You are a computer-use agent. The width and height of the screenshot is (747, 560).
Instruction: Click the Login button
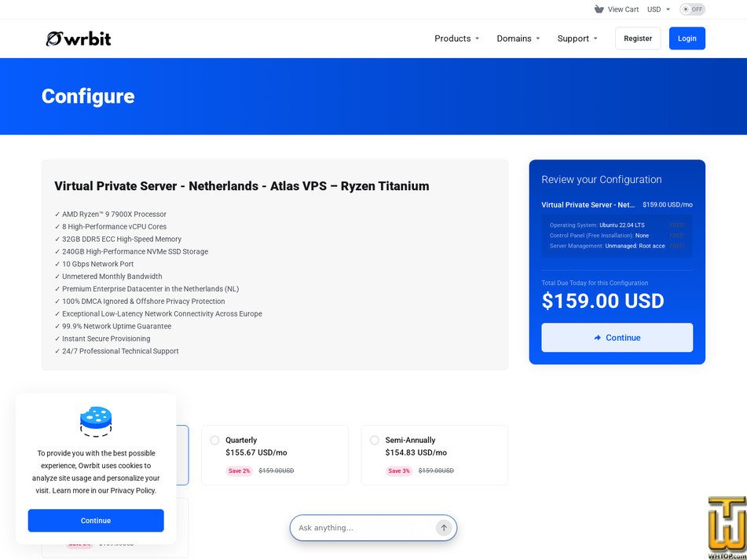687,38
